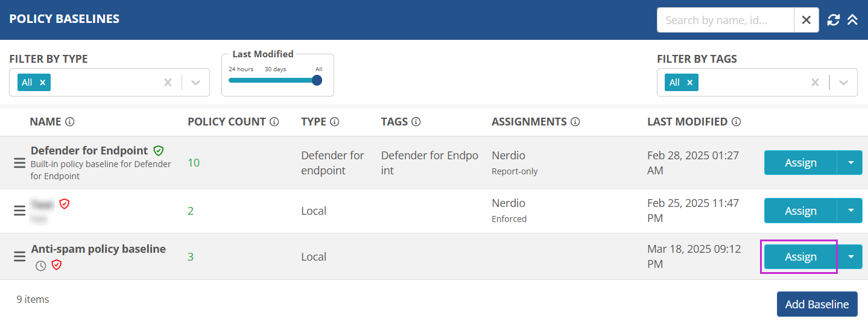Screen dimensions: 868x327
Task: Assign the baseline modified Feb 25, 2025
Action: point(800,211)
